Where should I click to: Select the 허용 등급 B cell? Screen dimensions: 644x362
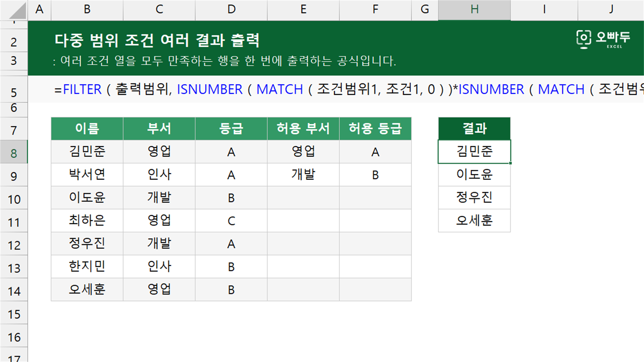coord(375,175)
